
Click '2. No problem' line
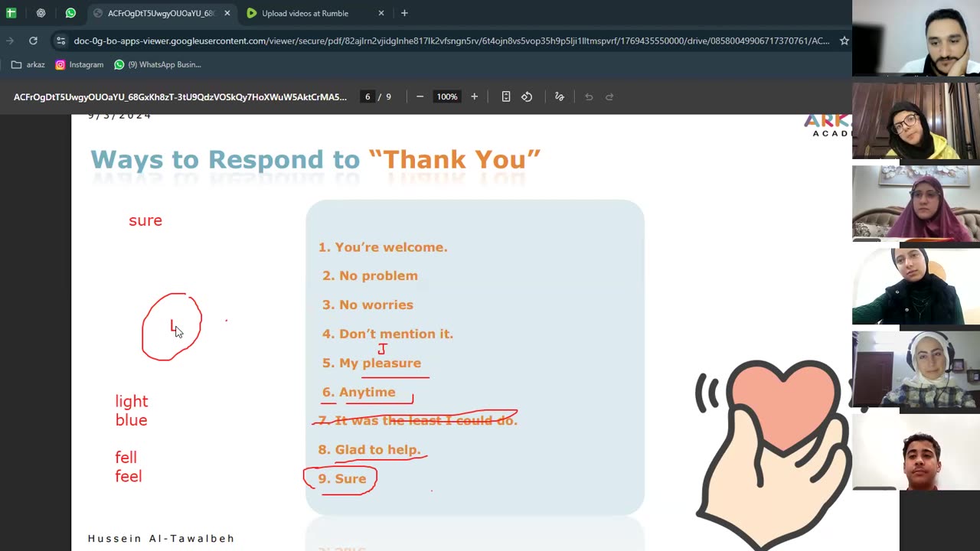point(370,275)
